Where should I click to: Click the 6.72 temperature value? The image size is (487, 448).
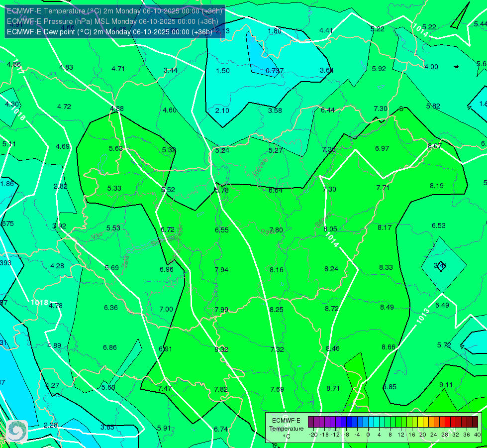[x=168, y=230]
